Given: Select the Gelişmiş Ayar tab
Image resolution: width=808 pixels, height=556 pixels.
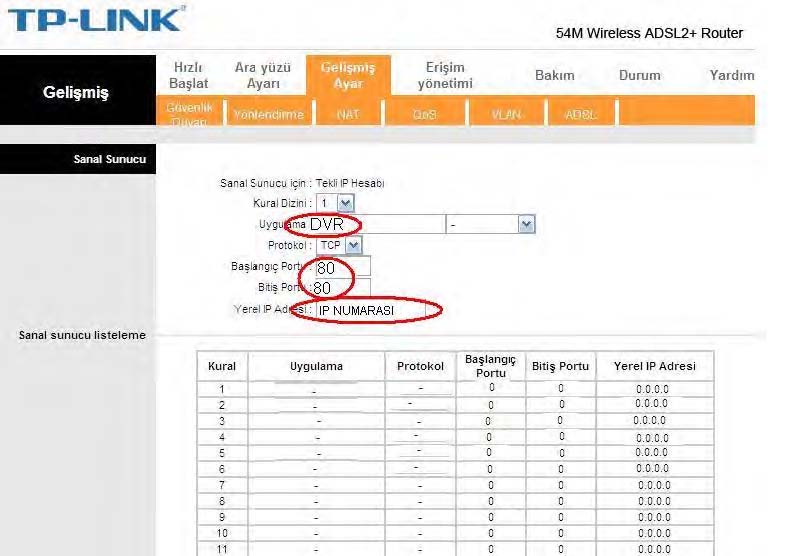Looking at the screenshot, I should coord(347,75).
